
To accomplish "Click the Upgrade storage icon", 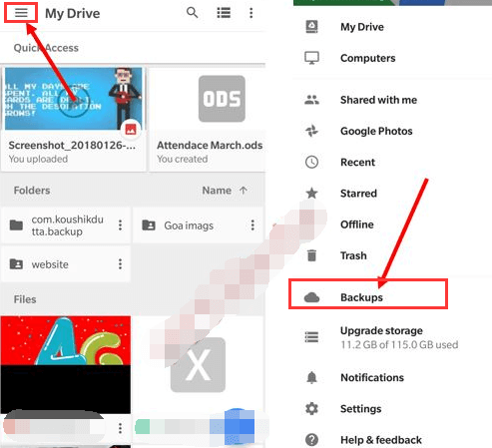I will tap(311, 337).
